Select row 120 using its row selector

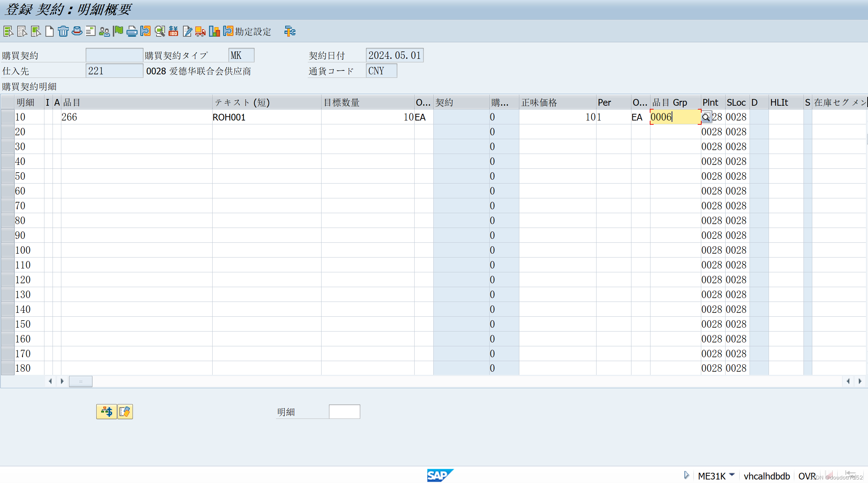click(7, 280)
